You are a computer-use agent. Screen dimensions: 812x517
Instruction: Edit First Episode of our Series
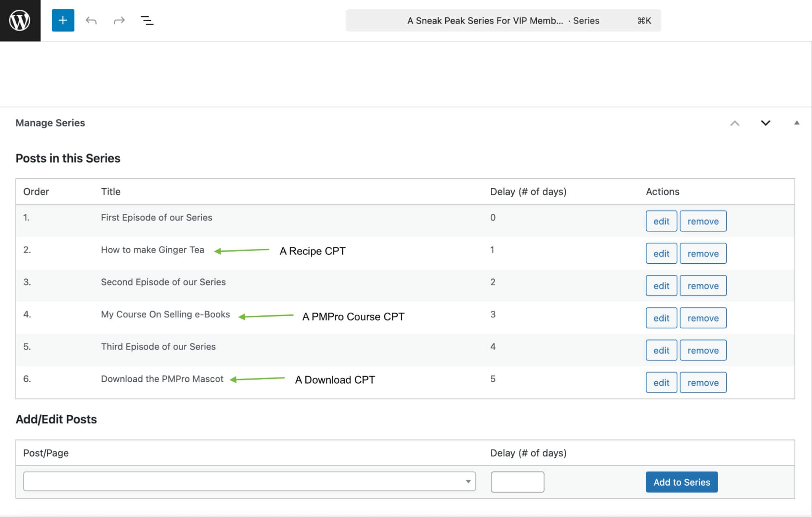(661, 221)
